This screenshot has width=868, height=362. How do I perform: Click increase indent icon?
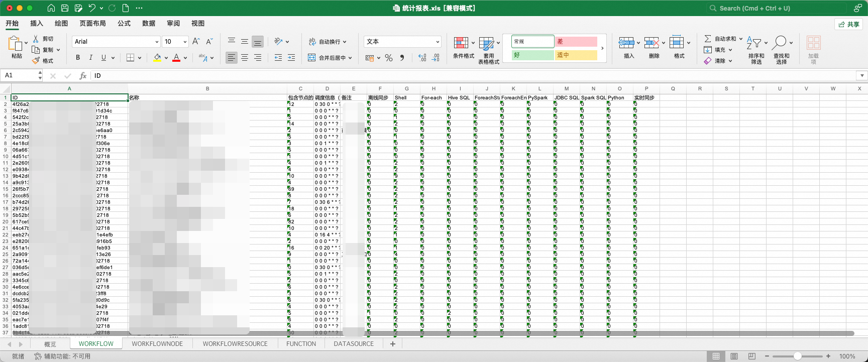point(291,58)
